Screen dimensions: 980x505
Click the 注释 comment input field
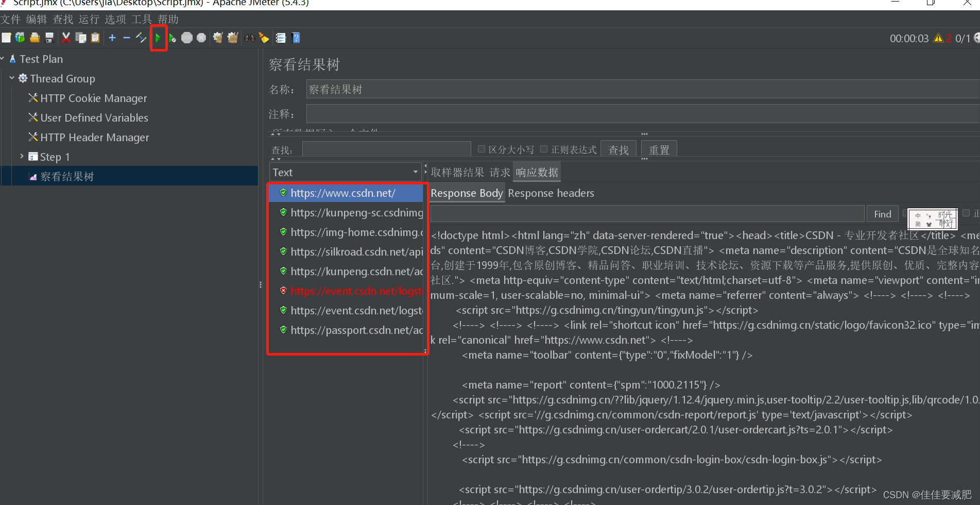click(643, 114)
